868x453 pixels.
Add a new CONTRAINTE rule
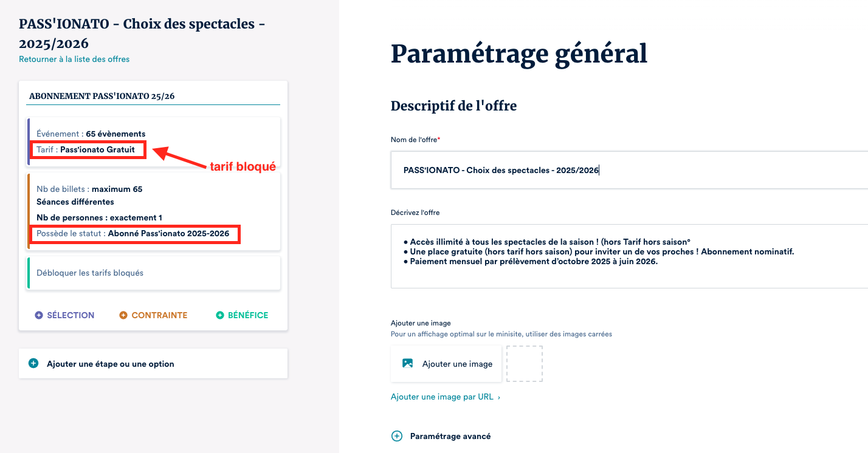point(159,315)
